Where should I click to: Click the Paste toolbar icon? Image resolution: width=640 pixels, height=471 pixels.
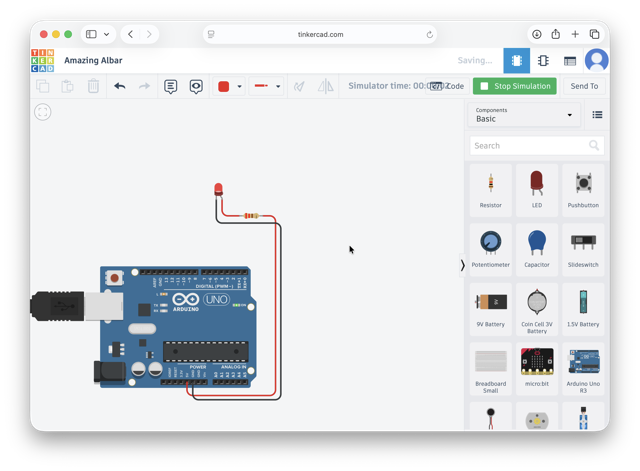pos(67,86)
